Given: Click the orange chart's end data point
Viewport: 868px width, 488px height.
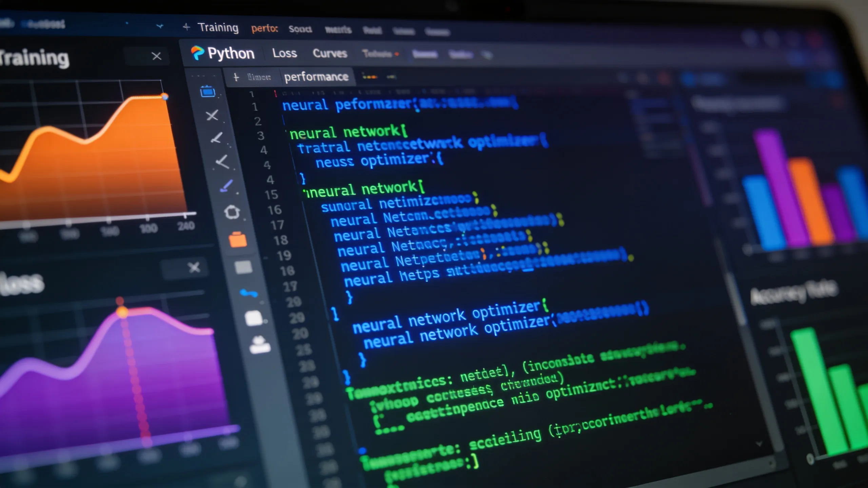Looking at the screenshot, I should point(165,97).
